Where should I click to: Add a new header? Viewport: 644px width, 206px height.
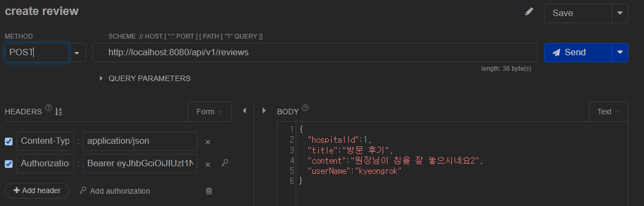coord(37,190)
